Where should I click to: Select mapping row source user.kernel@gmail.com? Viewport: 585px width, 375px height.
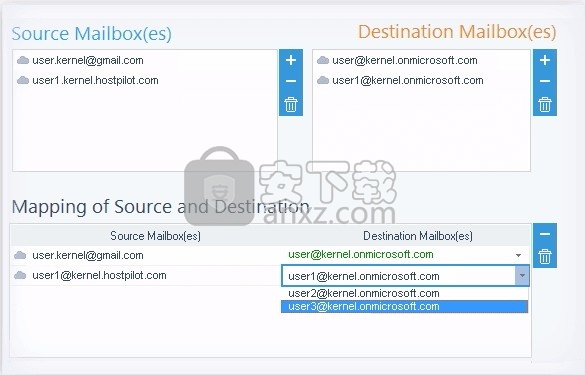click(x=88, y=255)
